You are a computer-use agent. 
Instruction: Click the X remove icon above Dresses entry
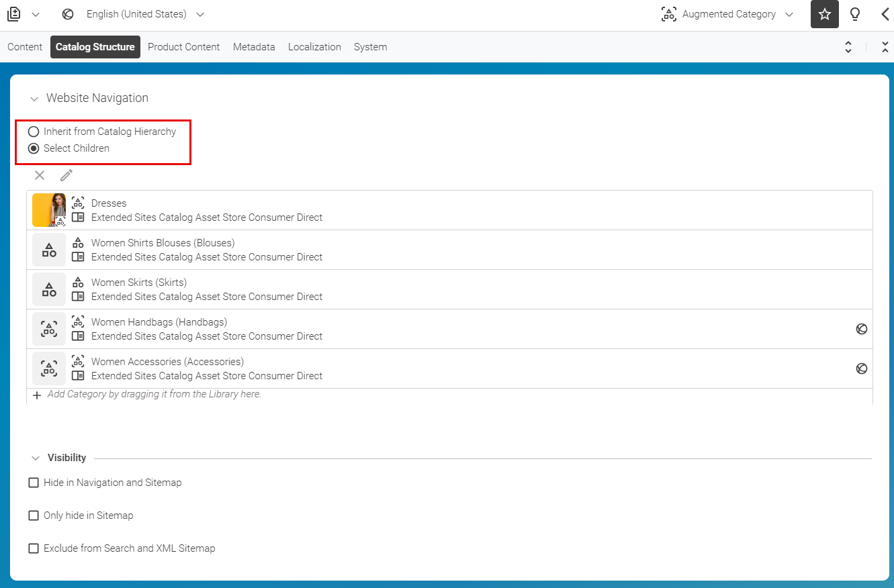pos(39,175)
